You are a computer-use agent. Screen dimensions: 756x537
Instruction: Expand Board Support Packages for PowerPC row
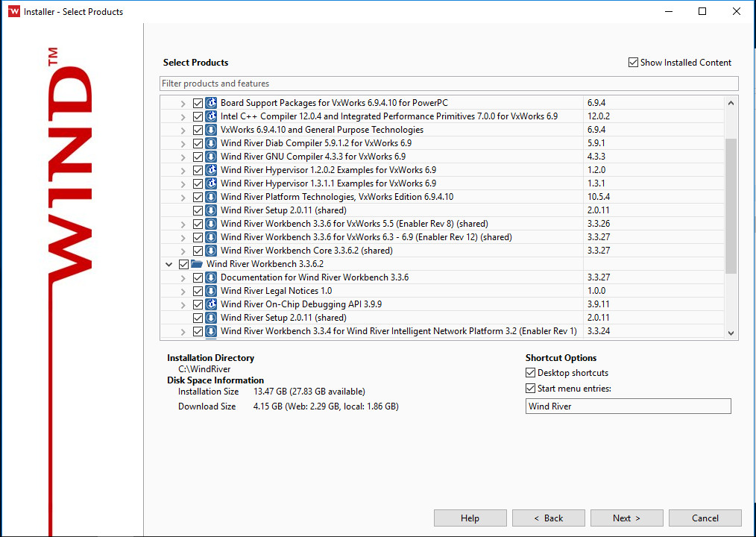[183, 103]
